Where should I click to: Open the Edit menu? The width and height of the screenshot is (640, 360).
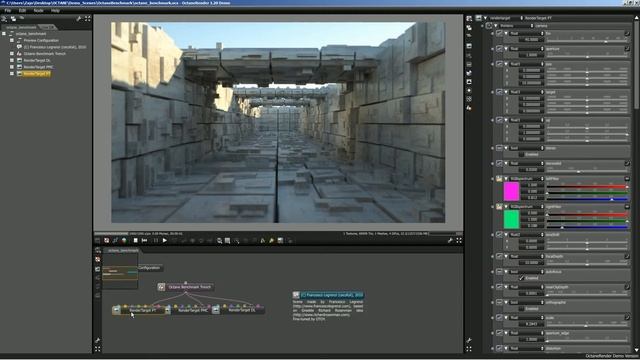point(22,11)
